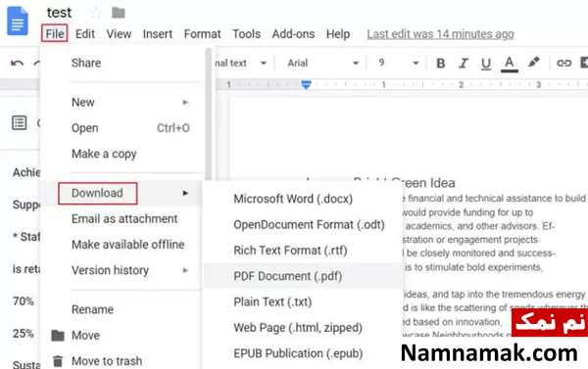The height and width of the screenshot is (369, 588).
Task: Download as Rich Text Format (.rtf)
Action: 303,251
